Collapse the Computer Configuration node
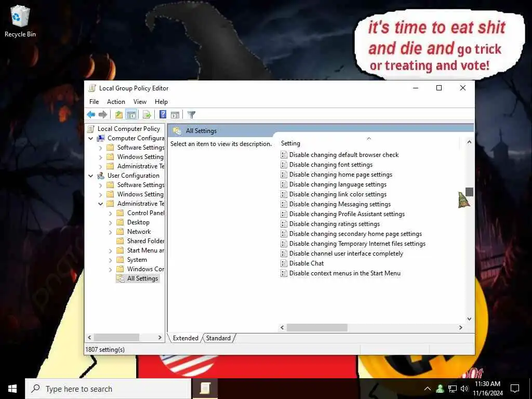532x399 pixels. pyautogui.click(x=90, y=138)
